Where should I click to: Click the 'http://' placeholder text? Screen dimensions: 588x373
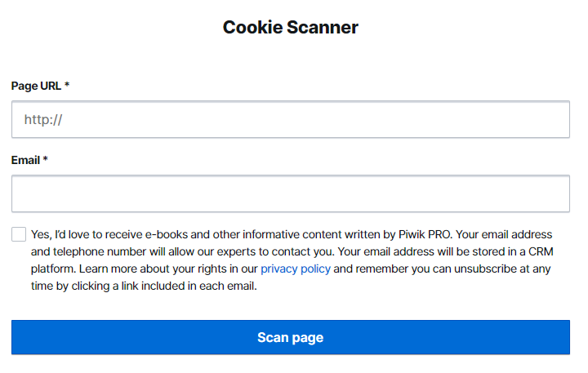(x=43, y=119)
